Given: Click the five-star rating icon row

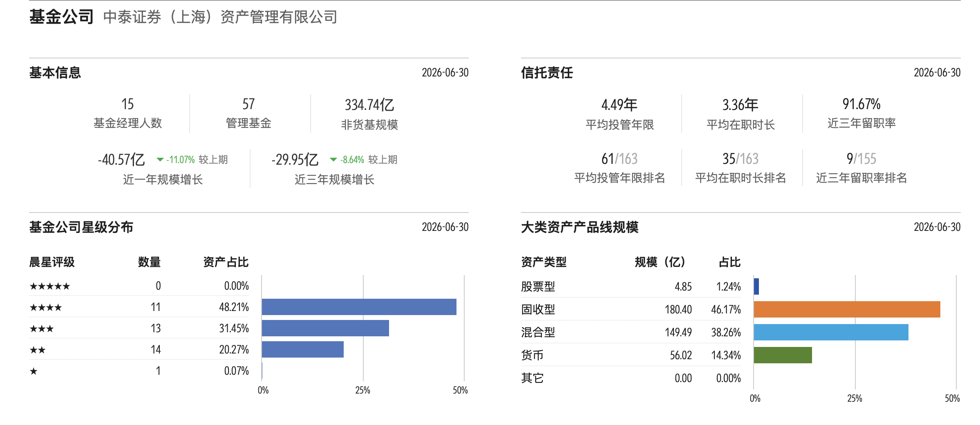Looking at the screenshot, I should 50,286.
